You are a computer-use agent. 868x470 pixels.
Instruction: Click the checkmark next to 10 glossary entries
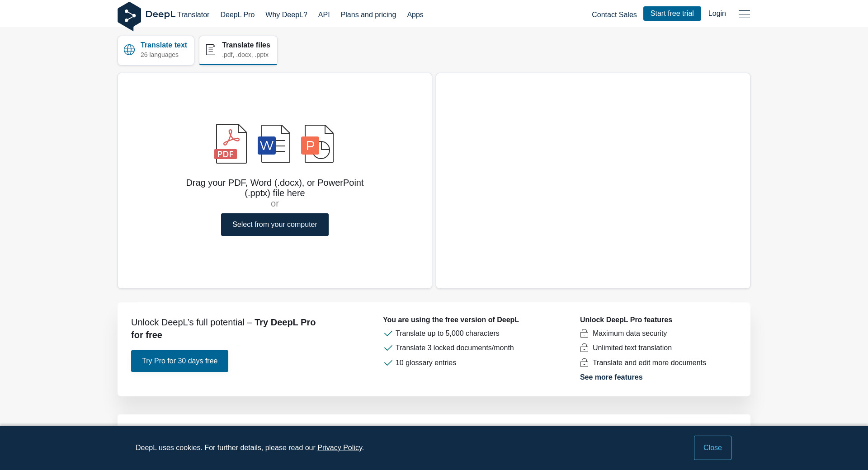[388, 363]
